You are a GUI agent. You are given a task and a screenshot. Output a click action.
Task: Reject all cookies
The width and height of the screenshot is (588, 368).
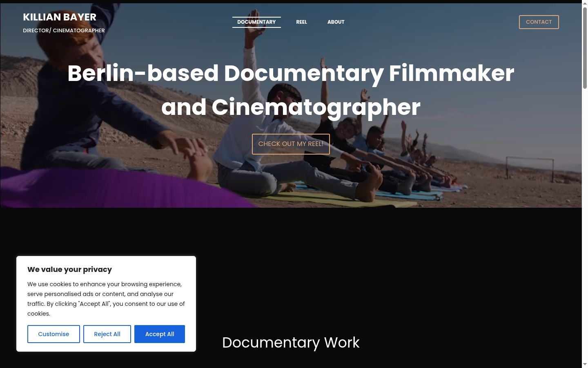[x=107, y=334]
